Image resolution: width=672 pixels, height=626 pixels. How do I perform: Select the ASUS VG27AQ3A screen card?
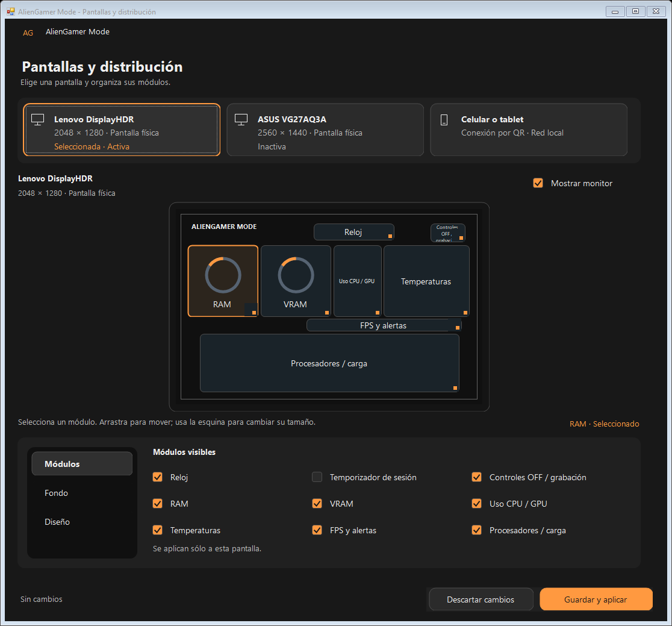tap(325, 130)
